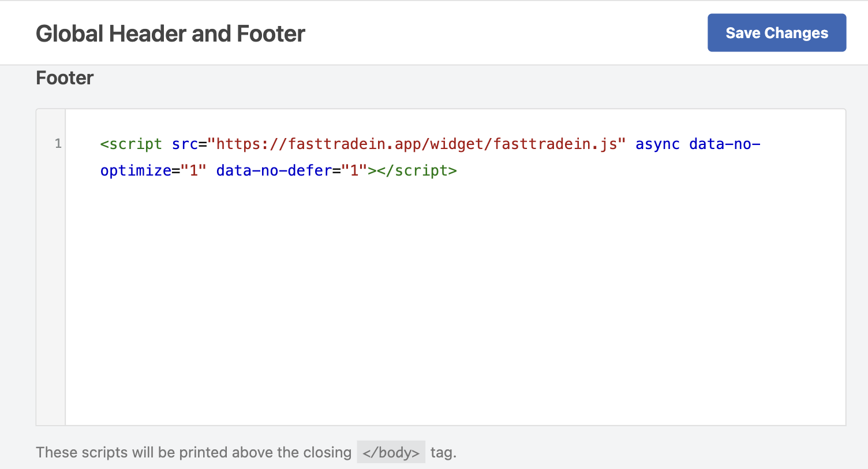Click the closing </script> tag text
Viewport: 868px width, 469px height.
(417, 171)
